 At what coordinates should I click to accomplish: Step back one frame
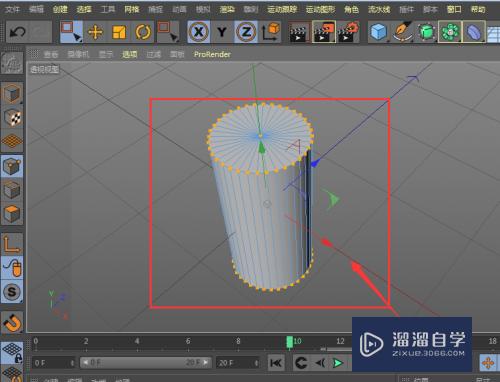pos(320,363)
